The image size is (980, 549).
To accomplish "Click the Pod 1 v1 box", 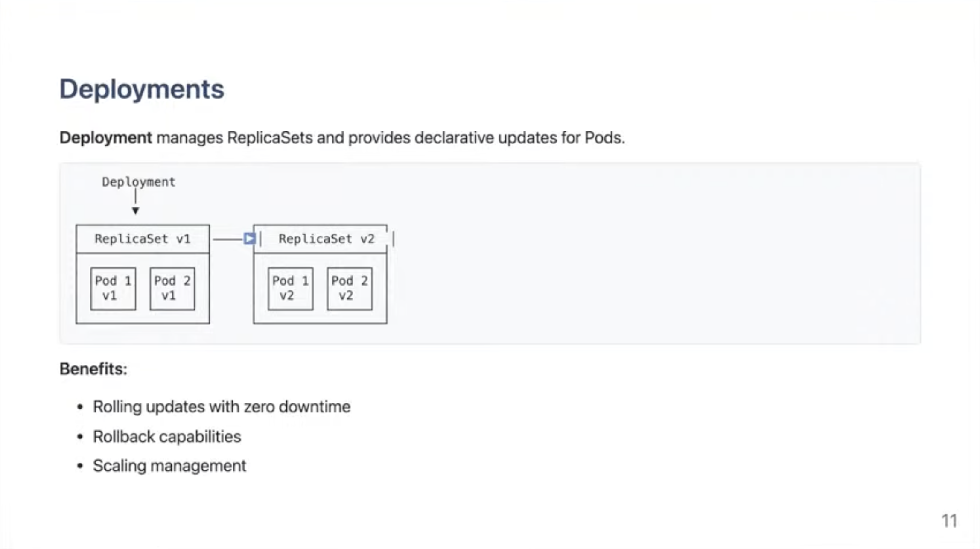I will click(113, 289).
